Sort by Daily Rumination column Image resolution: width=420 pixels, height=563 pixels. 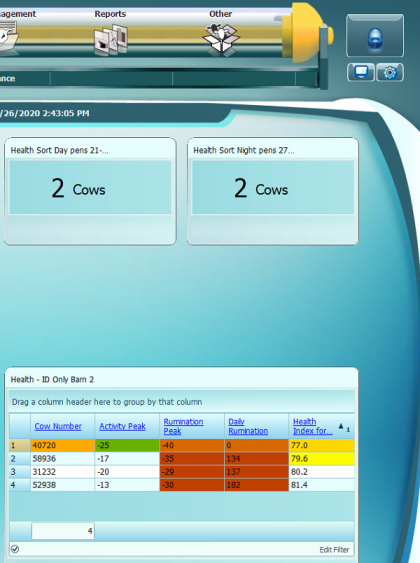248,426
